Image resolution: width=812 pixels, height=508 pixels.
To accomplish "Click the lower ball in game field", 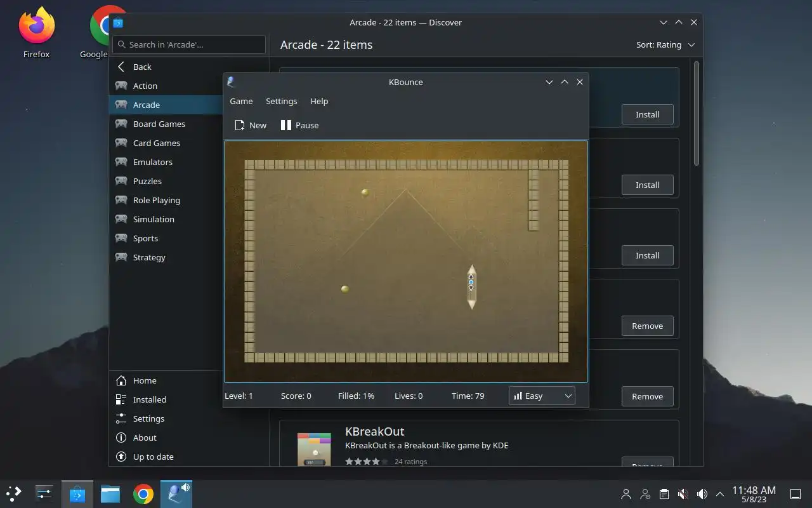I will tap(345, 289).
